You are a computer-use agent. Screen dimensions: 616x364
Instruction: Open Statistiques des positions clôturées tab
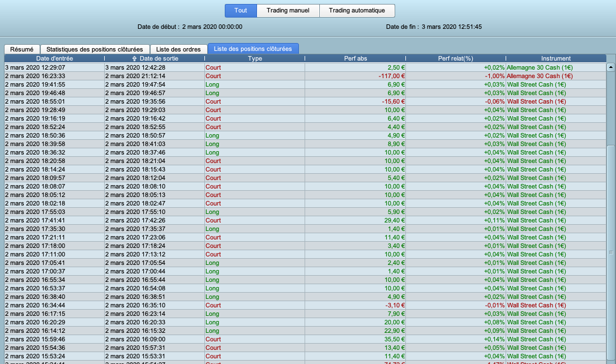[x=95, y=49]
